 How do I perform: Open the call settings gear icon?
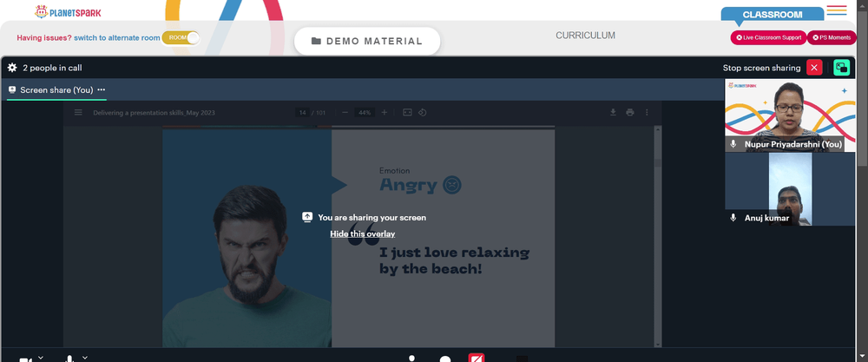[x=12, y=68]
